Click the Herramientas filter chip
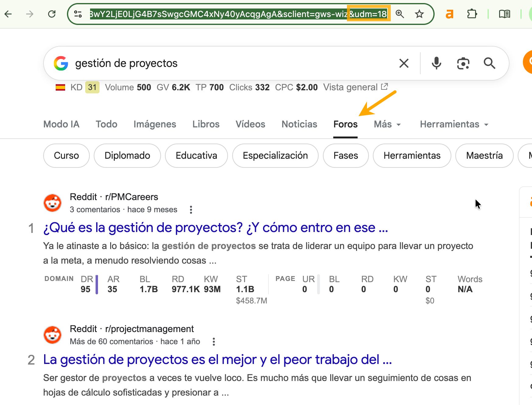532x405 pixels. pos(412,156)
